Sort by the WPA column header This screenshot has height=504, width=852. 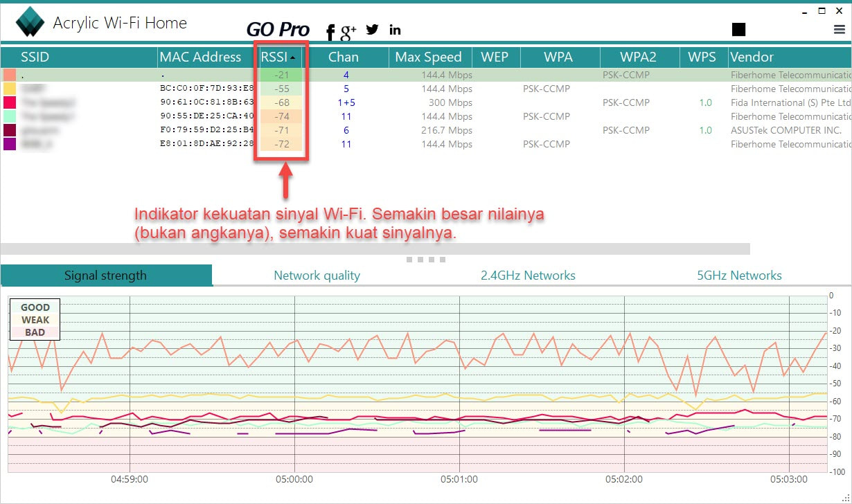pyautogui.click(x=559, y=57)
